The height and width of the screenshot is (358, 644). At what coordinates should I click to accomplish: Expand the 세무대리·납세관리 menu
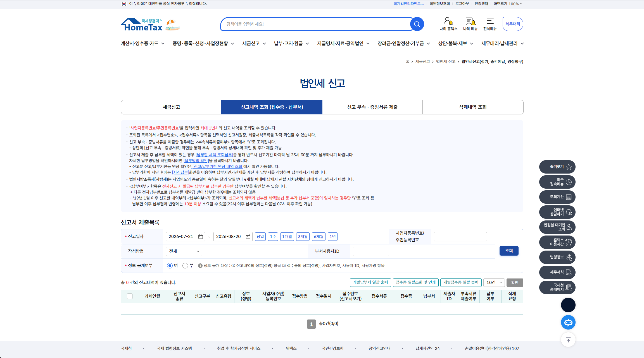point(502,44)
